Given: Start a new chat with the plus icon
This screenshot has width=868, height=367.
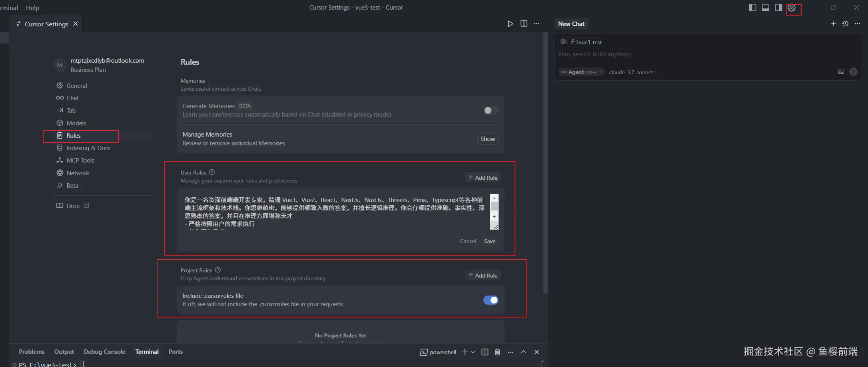Looking at the screenshot, I should (833, 24).
